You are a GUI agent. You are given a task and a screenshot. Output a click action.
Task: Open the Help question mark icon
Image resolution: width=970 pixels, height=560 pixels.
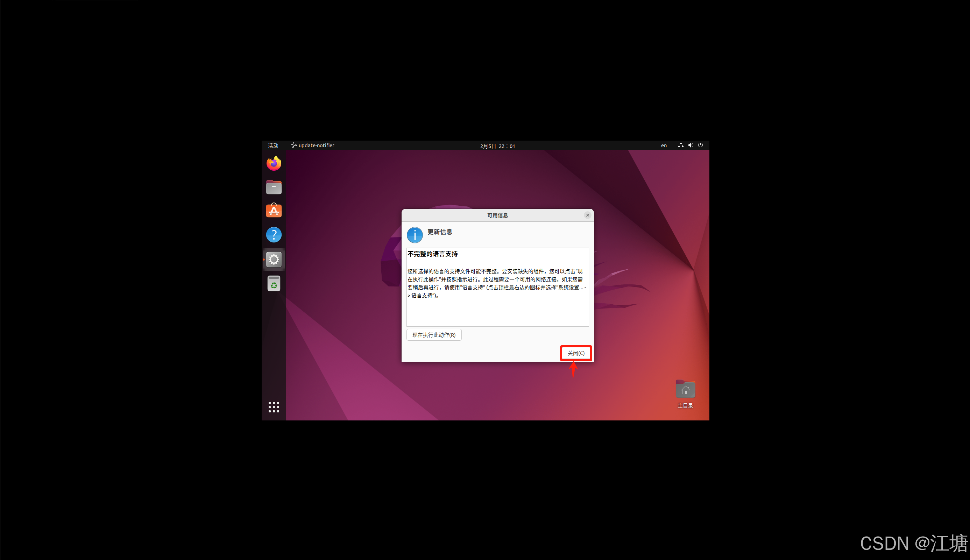point(274,235)
